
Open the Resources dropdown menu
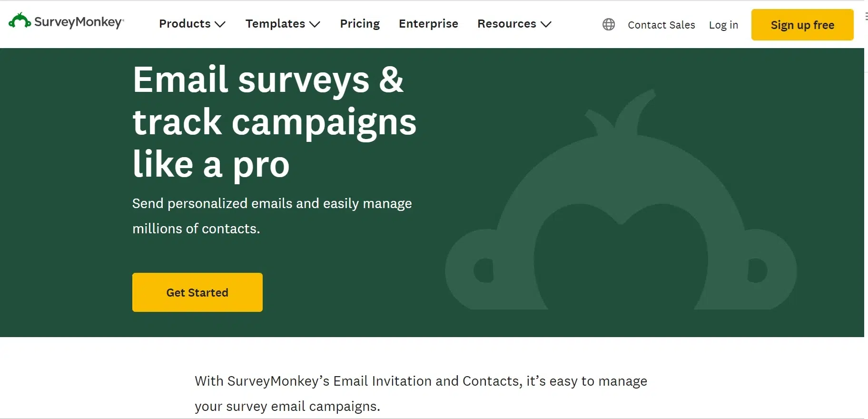point(506,24)
